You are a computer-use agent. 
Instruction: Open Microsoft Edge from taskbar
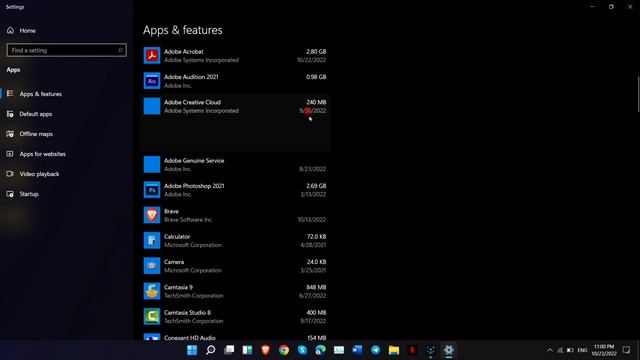[320, 350]
